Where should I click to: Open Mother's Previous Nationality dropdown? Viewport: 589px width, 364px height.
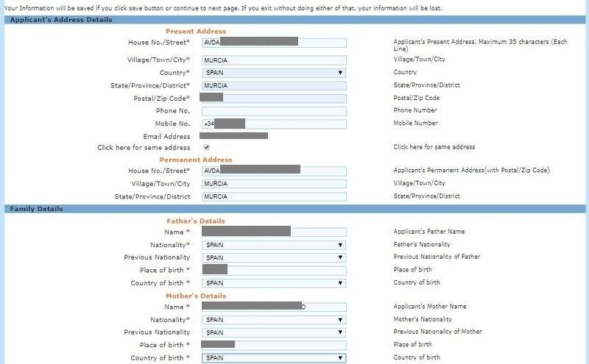pyautogui.click(x=274, y=332)
